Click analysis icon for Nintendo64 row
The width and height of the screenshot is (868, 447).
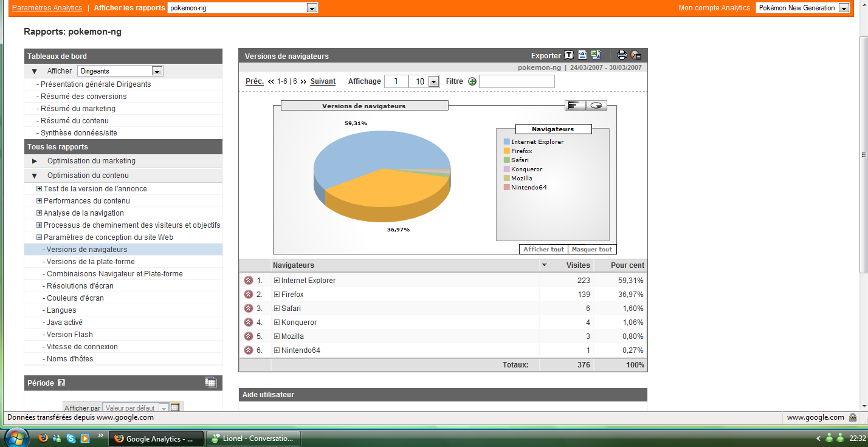pyautogui.click(x=248, y=350)
